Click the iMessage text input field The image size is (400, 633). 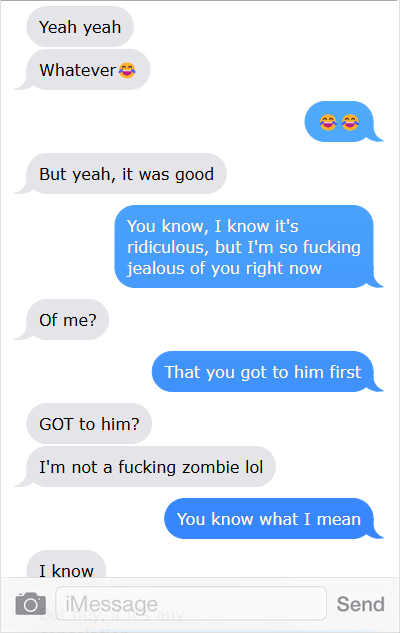[191, 604]
